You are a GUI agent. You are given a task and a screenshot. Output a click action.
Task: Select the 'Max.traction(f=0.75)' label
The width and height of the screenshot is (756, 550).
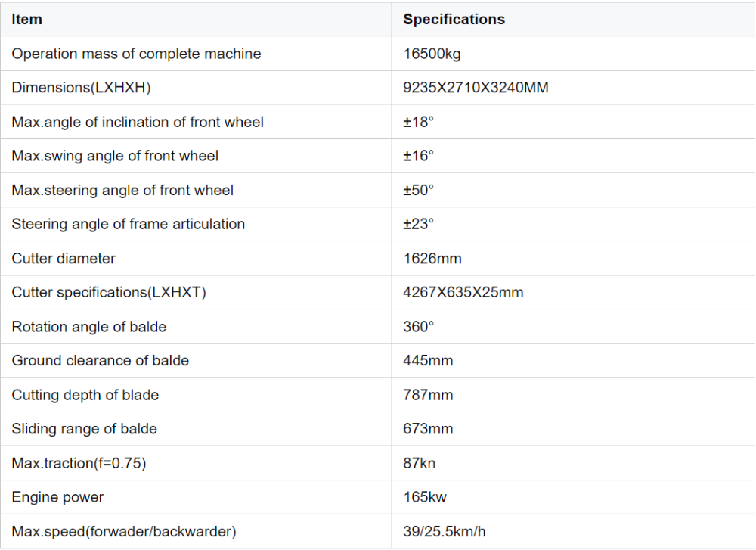pyautogui.click(x=79, y=463)
